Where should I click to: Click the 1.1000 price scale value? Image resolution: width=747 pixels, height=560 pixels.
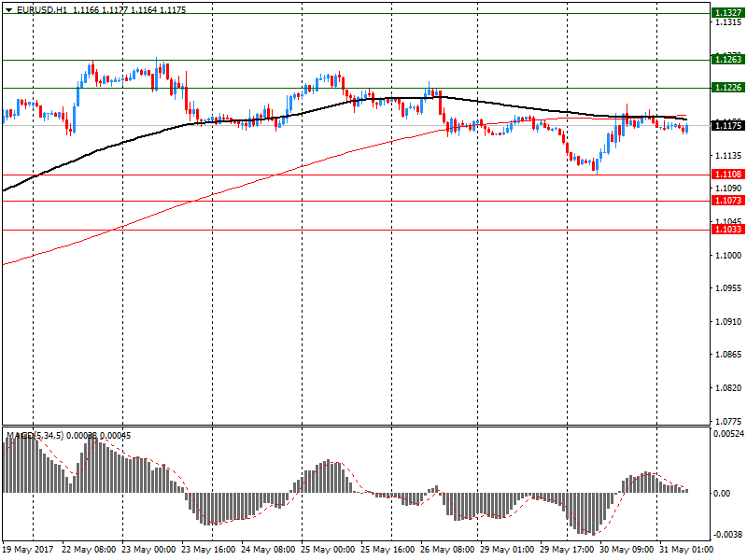(728, 256)
